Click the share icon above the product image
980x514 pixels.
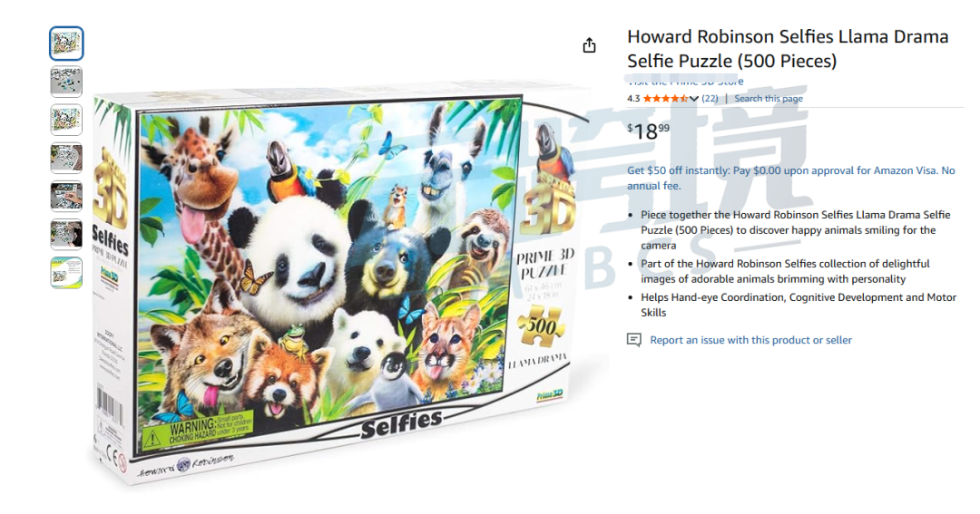pos(589,45)
